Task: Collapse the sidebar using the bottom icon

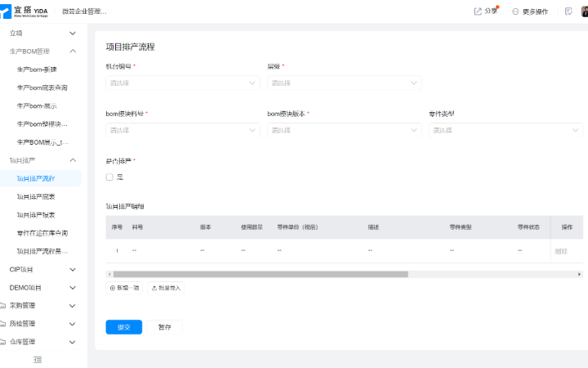Action: point(38,360)
